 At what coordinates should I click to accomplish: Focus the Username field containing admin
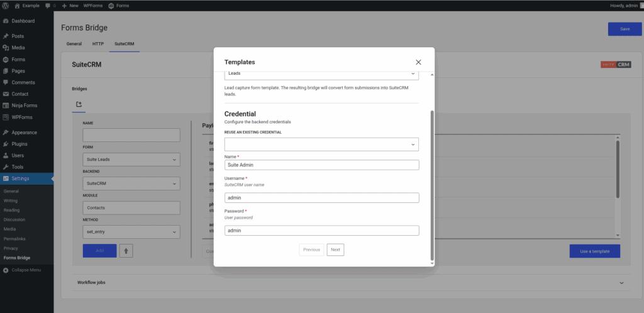point(321,198)
